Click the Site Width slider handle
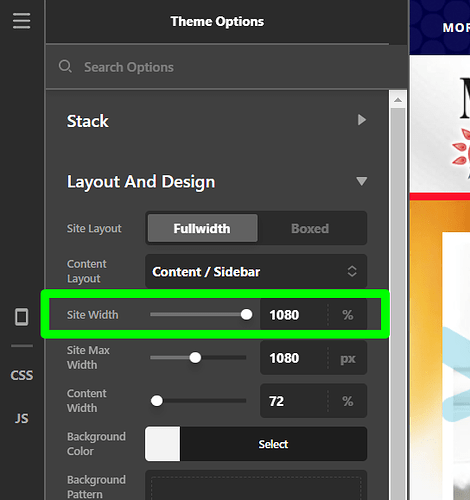The image size is (470, 500). (x=246, y=314)
